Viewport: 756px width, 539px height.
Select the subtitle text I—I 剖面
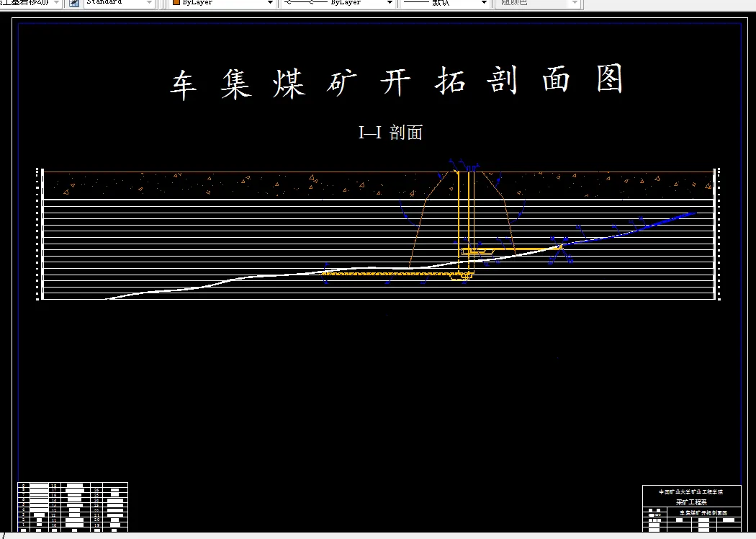click(x=390, y=132)
